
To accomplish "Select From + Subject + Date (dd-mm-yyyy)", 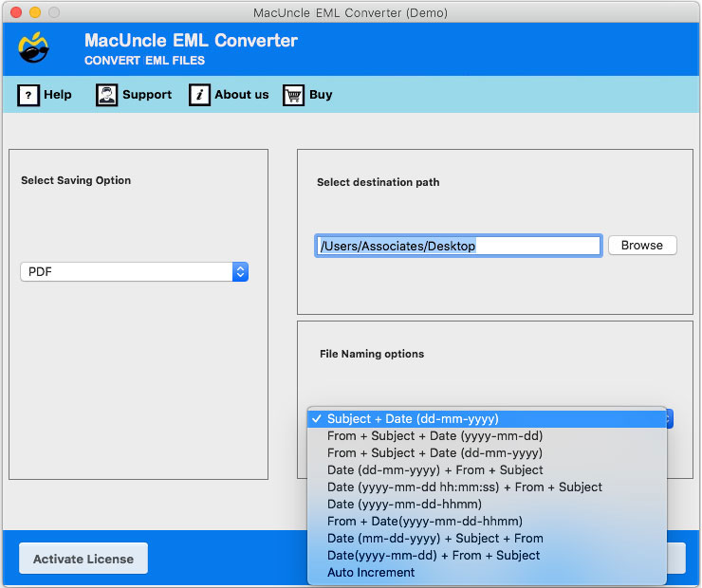I will 487,453.
